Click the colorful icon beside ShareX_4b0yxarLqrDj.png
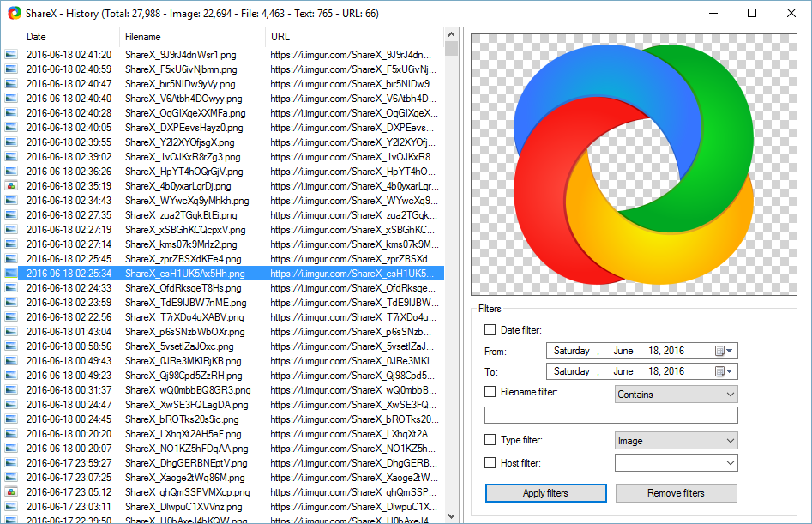Image resolution: width=812 pixels, height=524 pixels. (x=11, y=185)
